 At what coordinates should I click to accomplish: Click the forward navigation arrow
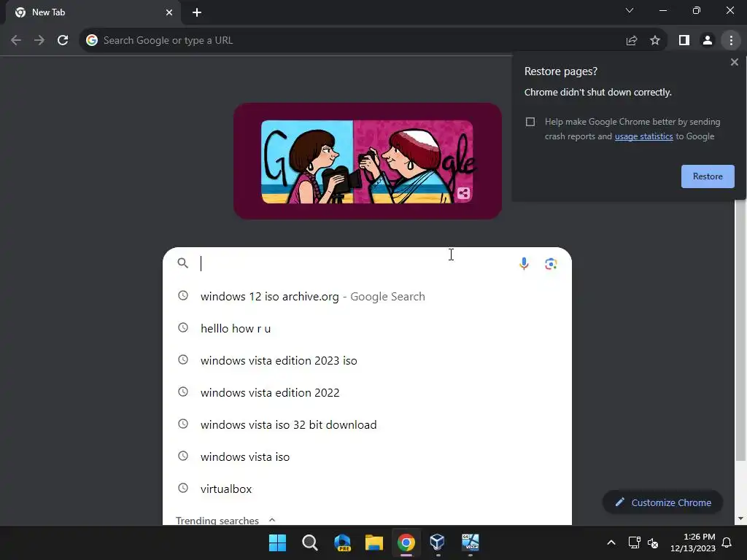[x=39, y=40]
